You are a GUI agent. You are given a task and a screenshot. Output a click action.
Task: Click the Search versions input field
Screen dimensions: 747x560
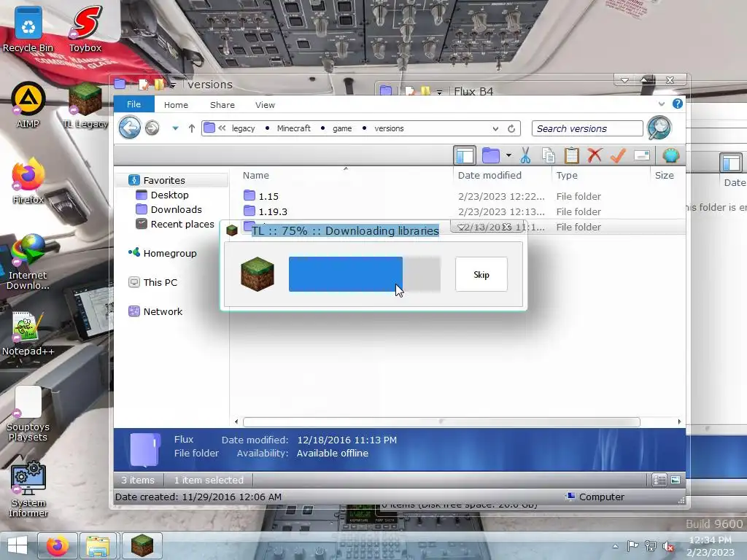tap(587, 128)
